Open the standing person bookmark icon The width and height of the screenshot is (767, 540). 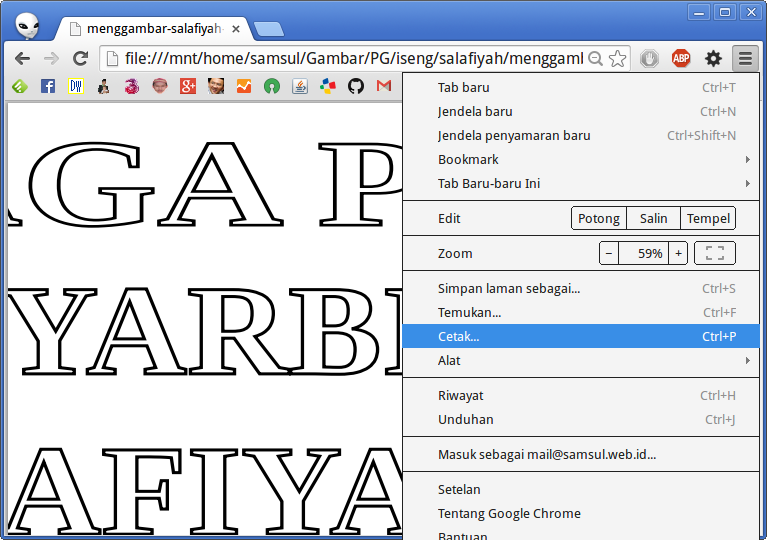pyautogui.click(x=104, y=87)
